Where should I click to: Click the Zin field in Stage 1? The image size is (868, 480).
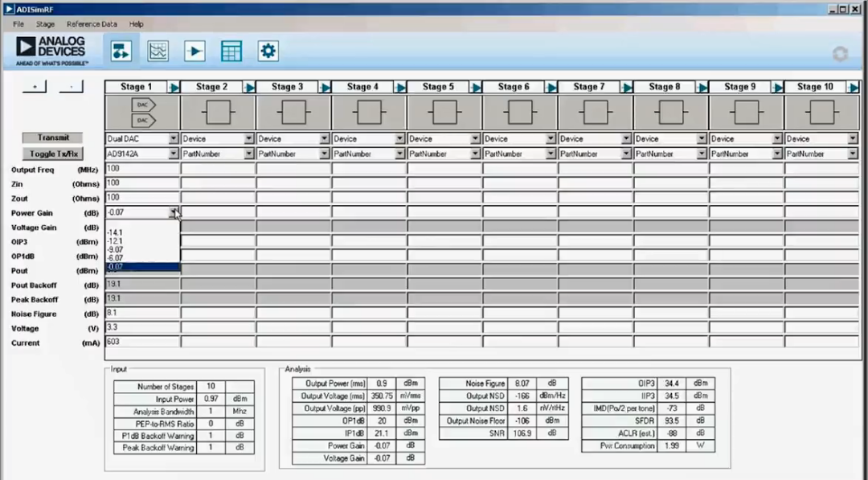pyautogui.click(x=142, y=183)
